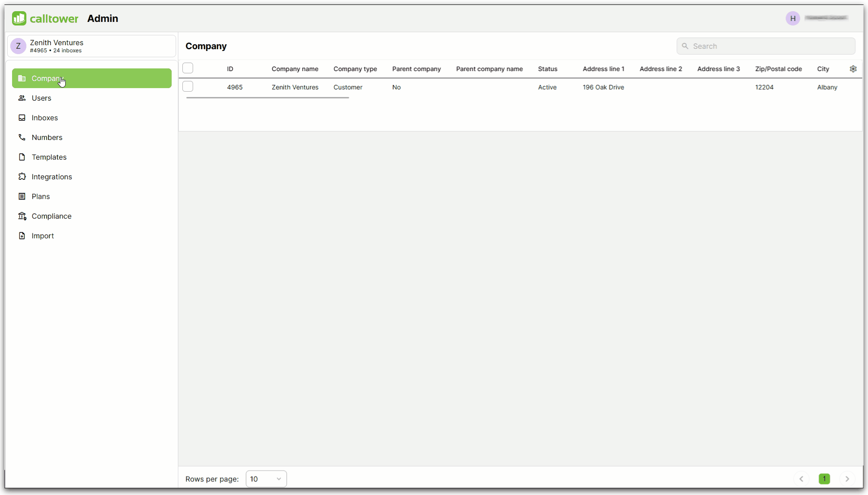The width and height of the screenshot is (868, 495).
Task: Navigate to next page arrow
Action: pos(847,479)
